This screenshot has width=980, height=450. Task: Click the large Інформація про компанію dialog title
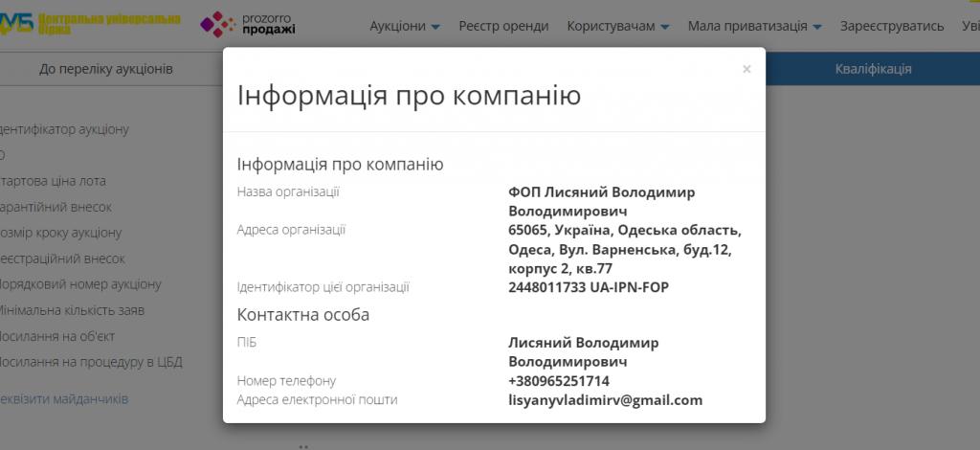pos(409,96)
